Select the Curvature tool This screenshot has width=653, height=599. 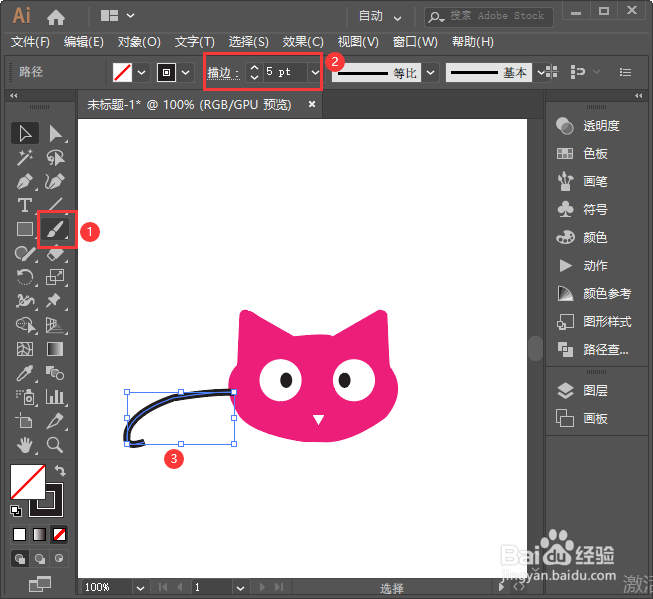[55, 182]
